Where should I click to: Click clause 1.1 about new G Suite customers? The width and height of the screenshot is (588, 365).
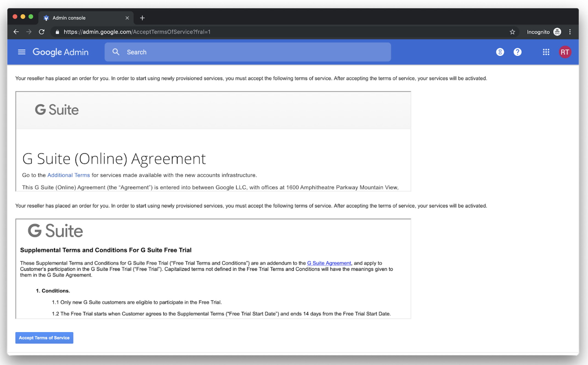point(137,302)
